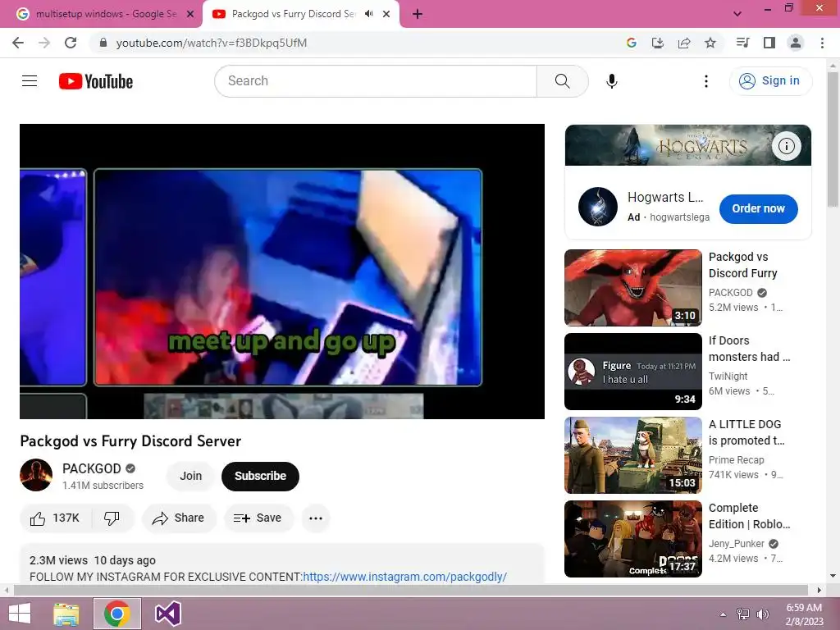Click the Hogwarts Legacy advertiser avatar
This screenshot has height=630, width=840.
tap(598, 207)
